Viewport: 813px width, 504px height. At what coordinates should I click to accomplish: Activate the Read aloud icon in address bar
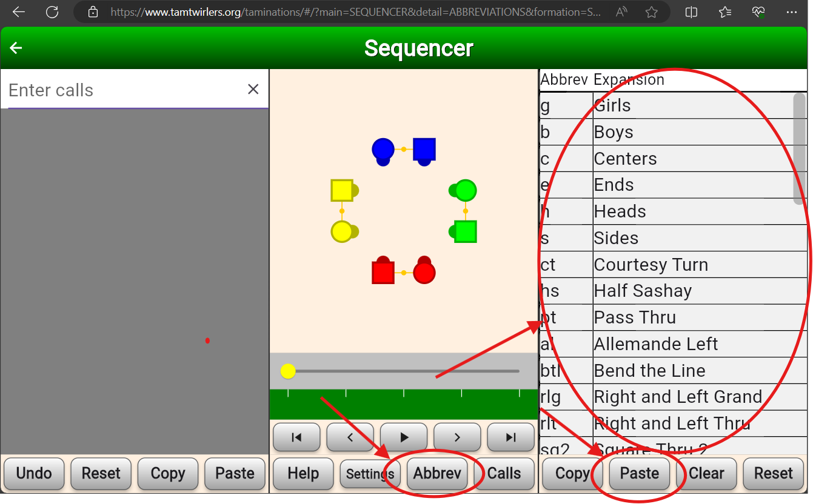tap(621, 12)
